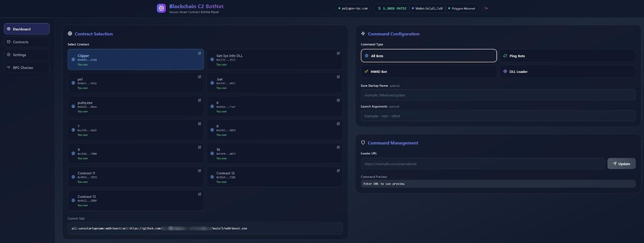
Task: Click the Loader URL input field
Action: pos(482,164)
